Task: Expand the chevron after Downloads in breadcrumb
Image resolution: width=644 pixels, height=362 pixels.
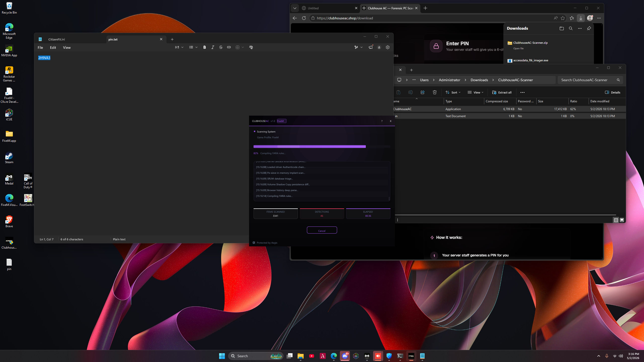Action: coord(493,80)
